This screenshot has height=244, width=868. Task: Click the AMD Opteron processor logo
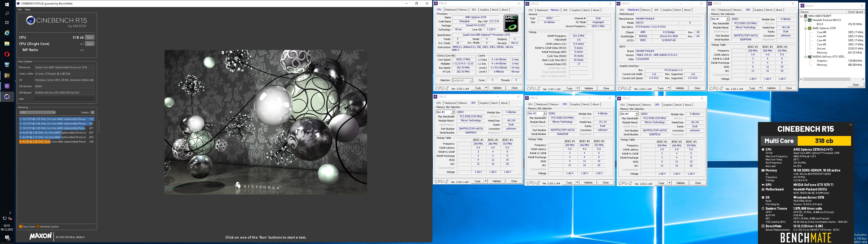(x=511, y=23)
